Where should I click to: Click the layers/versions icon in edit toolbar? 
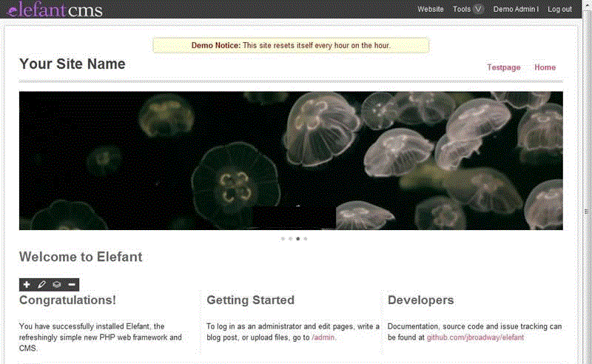coord(56,285)
